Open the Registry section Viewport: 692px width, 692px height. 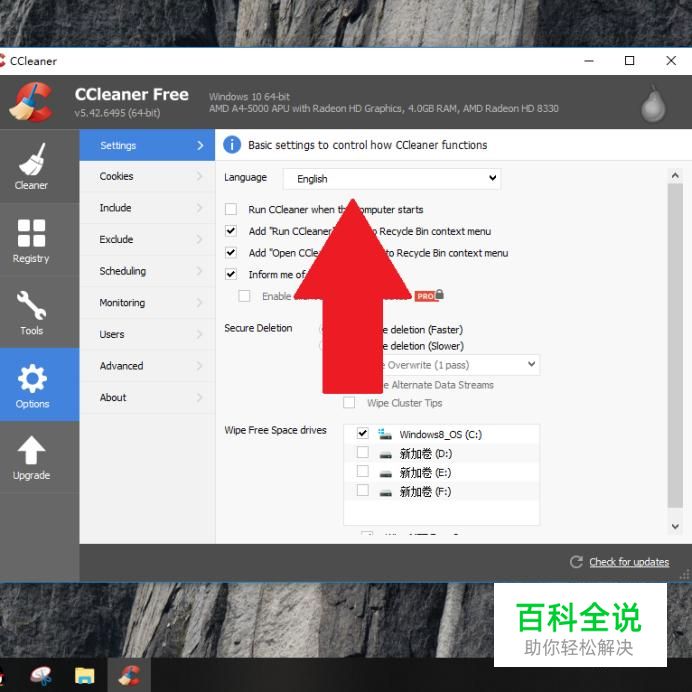point(31,241)
